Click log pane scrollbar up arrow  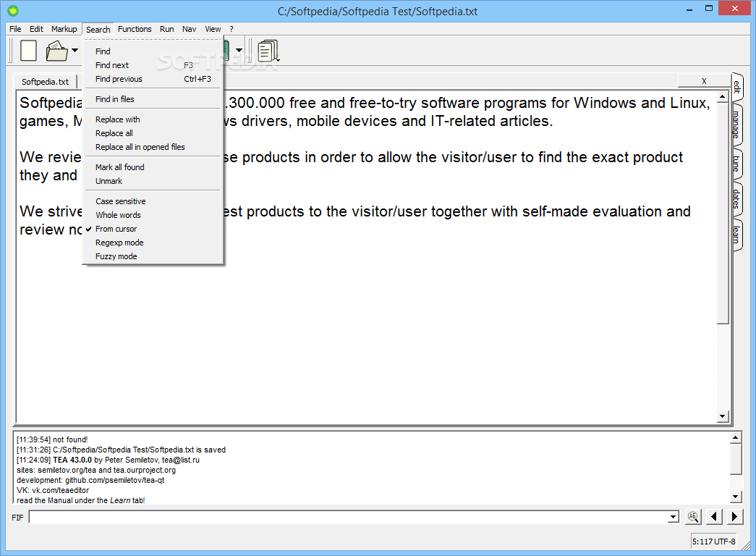click(735, 438)
